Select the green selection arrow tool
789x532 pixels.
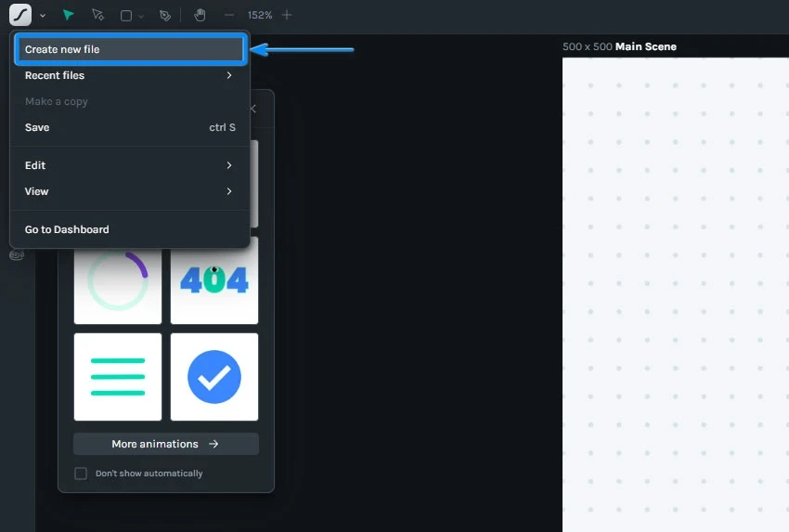pos(69,15)
